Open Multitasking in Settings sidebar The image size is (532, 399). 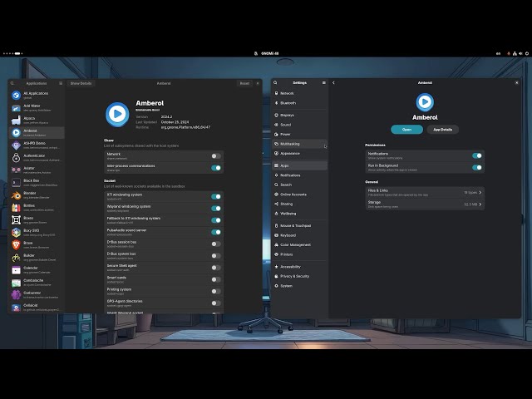tap(299, 144)
